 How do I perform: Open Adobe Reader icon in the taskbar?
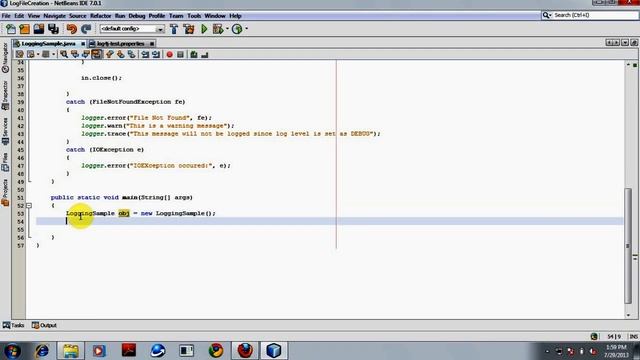129,351
